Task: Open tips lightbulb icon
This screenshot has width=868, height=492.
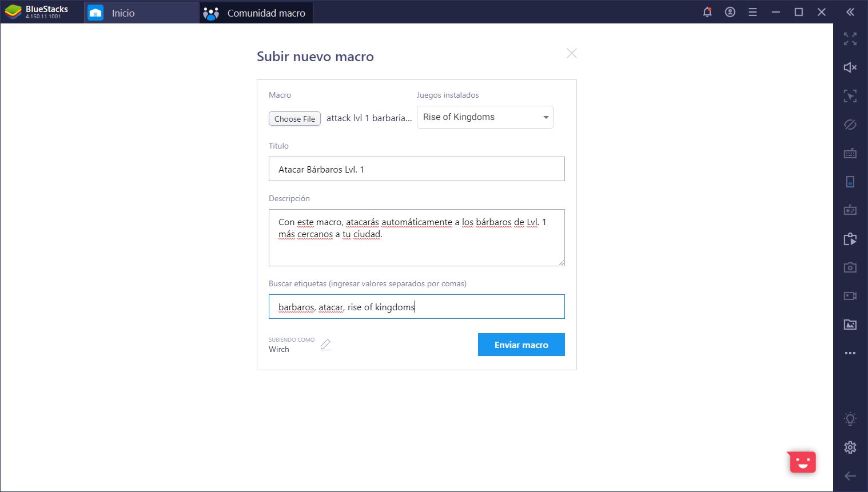Action: (850, 419)
